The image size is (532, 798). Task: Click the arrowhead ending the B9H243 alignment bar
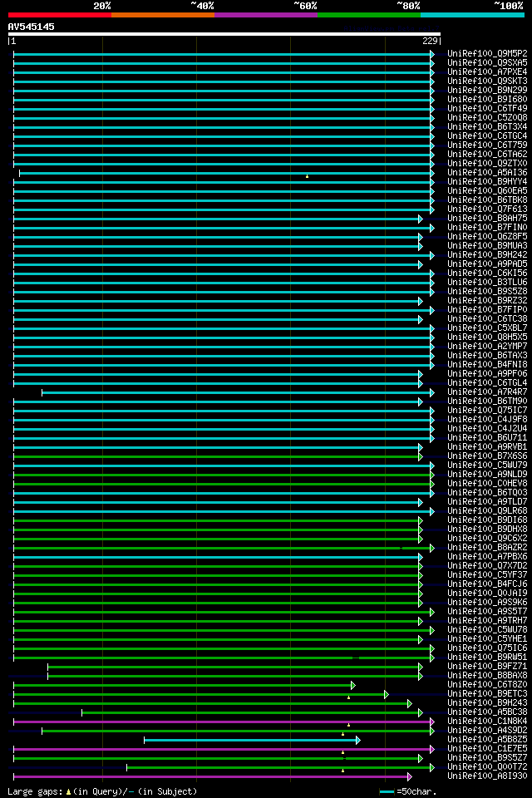(409, 704)
